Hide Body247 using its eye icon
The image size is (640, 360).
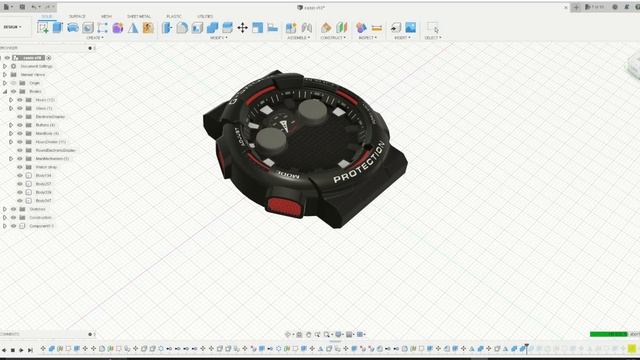coord(20,200)
